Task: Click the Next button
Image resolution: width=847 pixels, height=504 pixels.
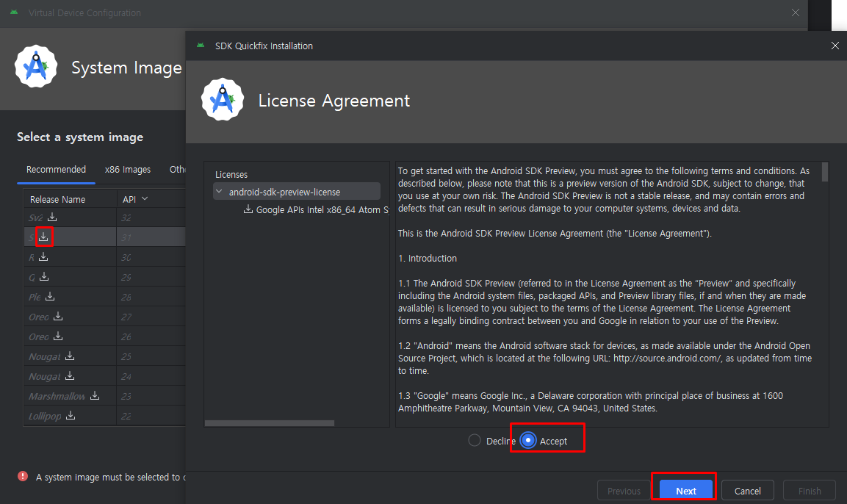Action: [x=685, y=491]
